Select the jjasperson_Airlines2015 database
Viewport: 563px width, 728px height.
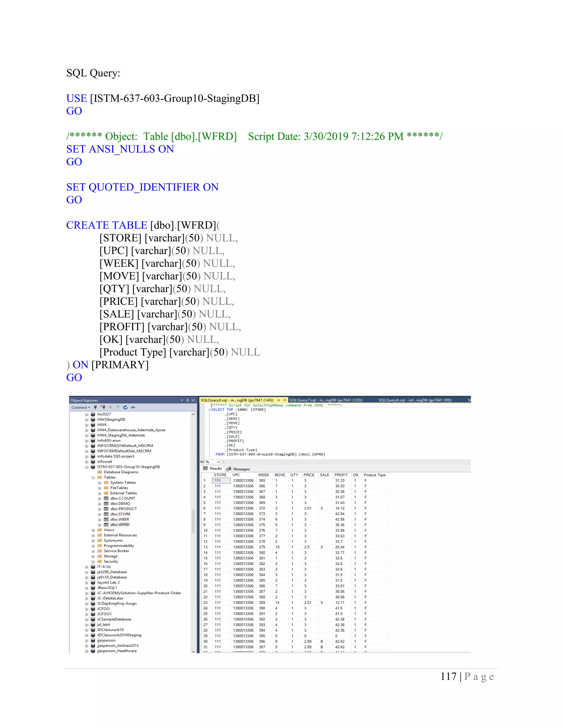pos(118,646)
